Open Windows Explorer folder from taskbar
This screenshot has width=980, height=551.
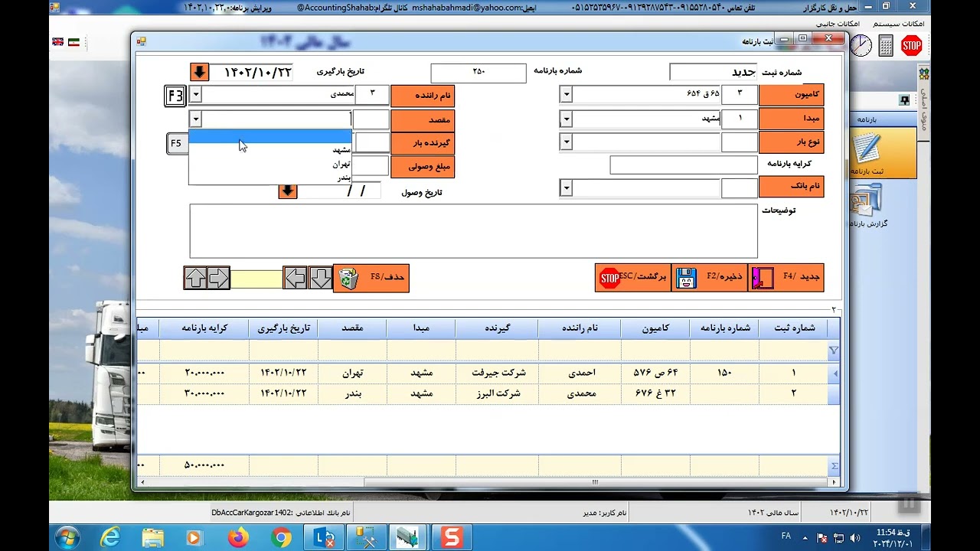pos(152,538)
